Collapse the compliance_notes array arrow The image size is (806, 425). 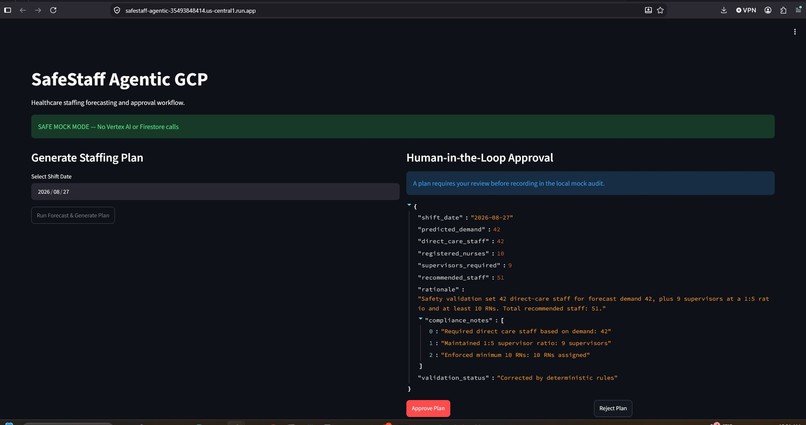[x=420, y=319]
